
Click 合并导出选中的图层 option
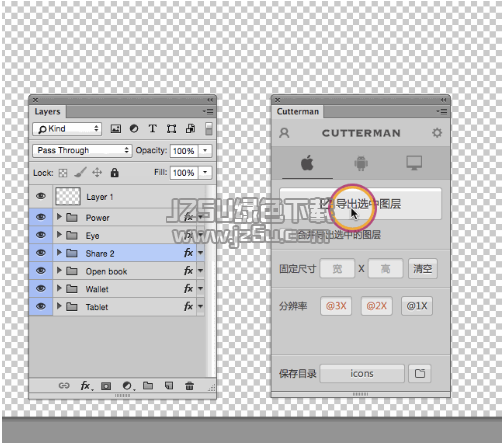click(339, 235)
